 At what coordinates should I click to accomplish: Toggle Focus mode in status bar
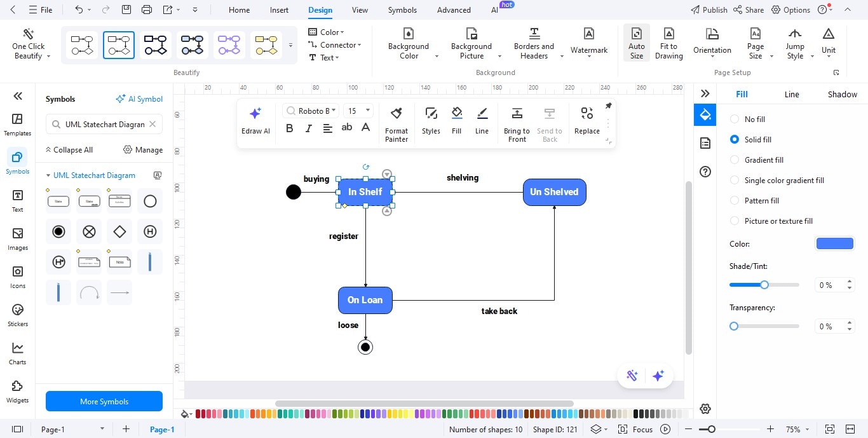(x=635, y=429)
